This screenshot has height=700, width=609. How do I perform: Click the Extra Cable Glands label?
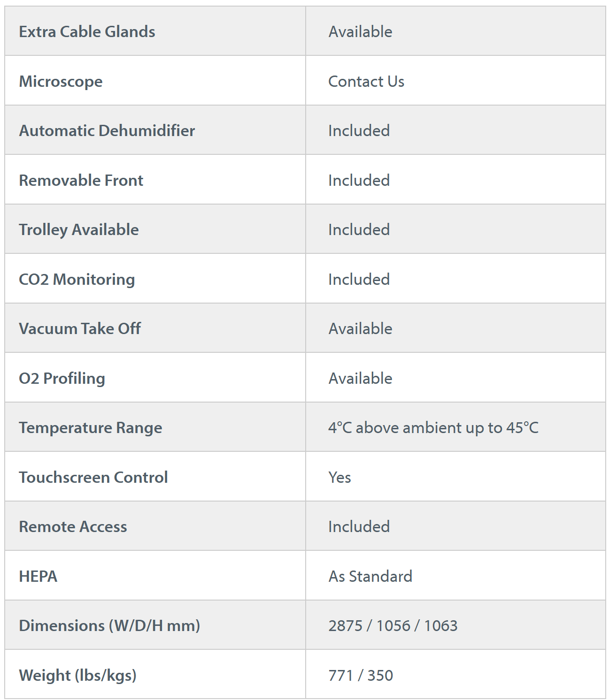point(87,31)
